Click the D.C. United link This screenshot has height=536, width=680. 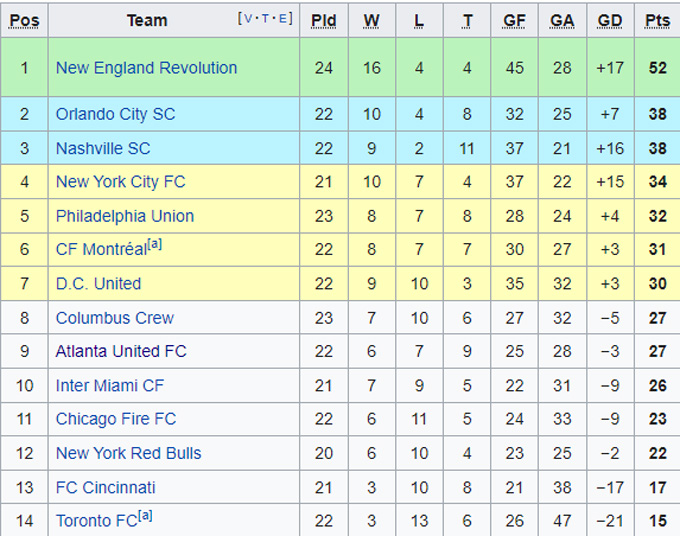click(98, 284)
